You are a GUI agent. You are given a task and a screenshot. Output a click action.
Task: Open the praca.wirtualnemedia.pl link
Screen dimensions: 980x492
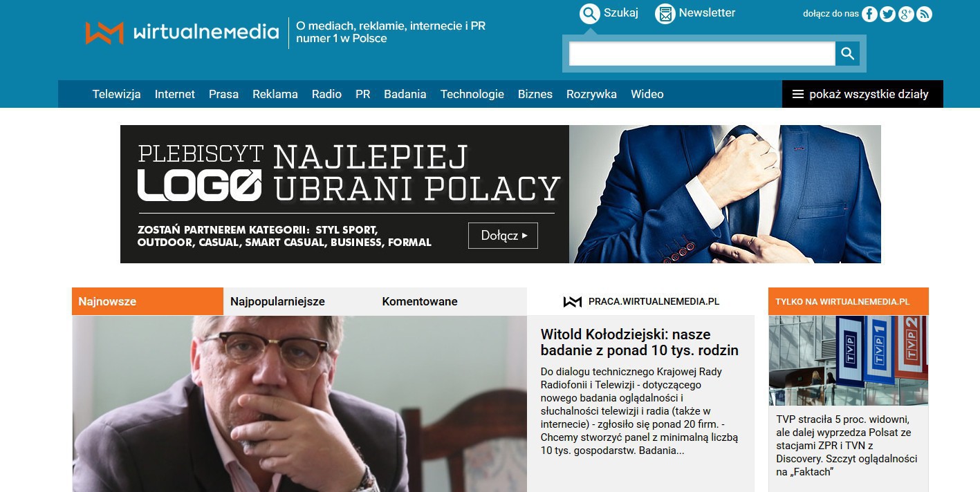641,301
